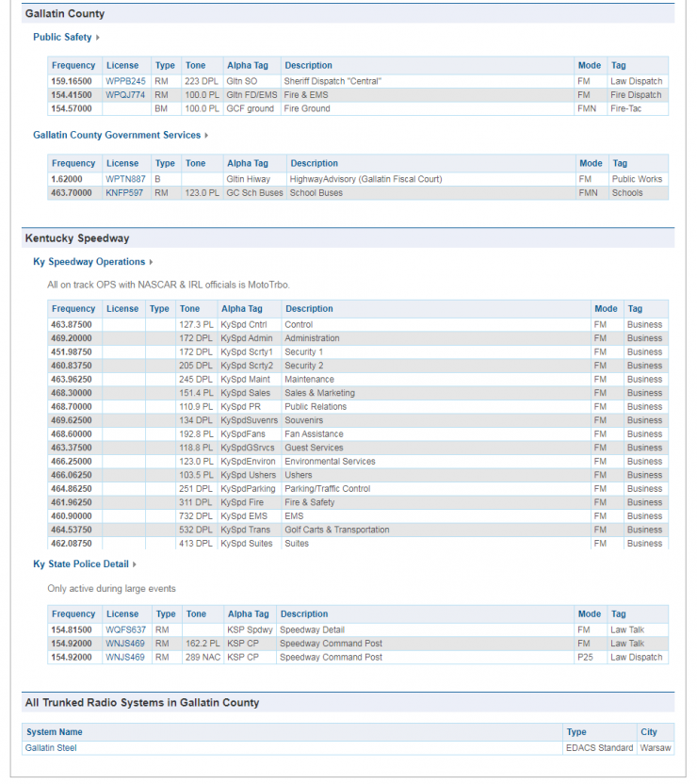
Task: Click P25 mode value
Action: 585,658
